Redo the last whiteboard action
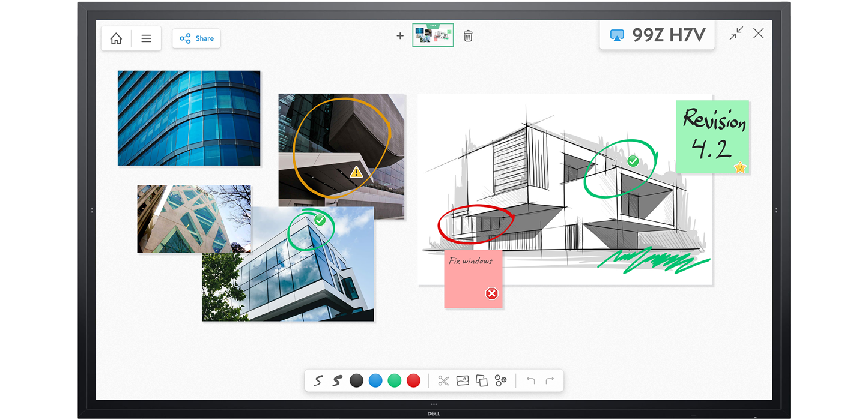This screenshot has height=420, width=868. coord(550,380)
